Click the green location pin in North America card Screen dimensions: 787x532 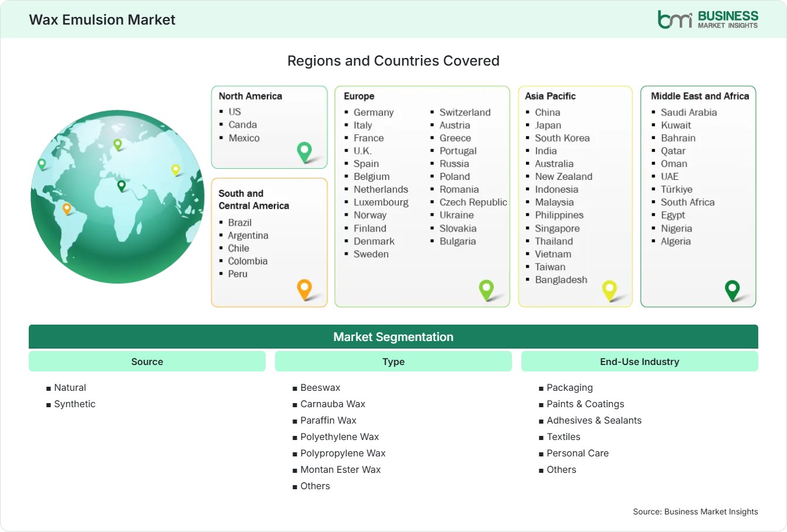pyautogui.click(x=304, y=152)
